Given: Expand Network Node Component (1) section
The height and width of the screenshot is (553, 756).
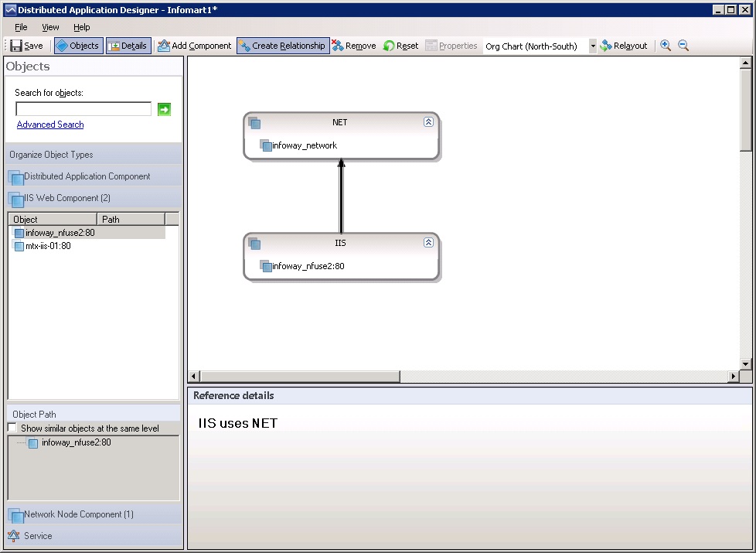Looking at the screenshot, I should 94,514.
